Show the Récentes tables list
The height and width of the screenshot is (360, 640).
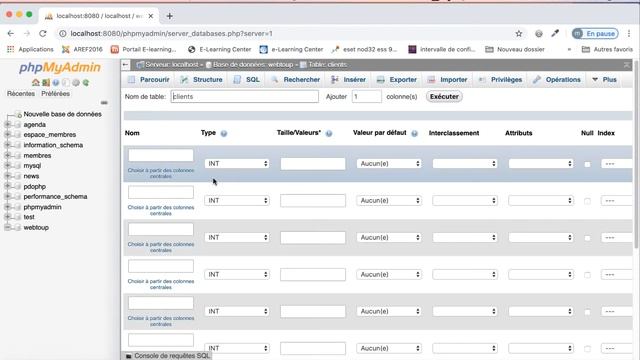(x=21, y=93)
